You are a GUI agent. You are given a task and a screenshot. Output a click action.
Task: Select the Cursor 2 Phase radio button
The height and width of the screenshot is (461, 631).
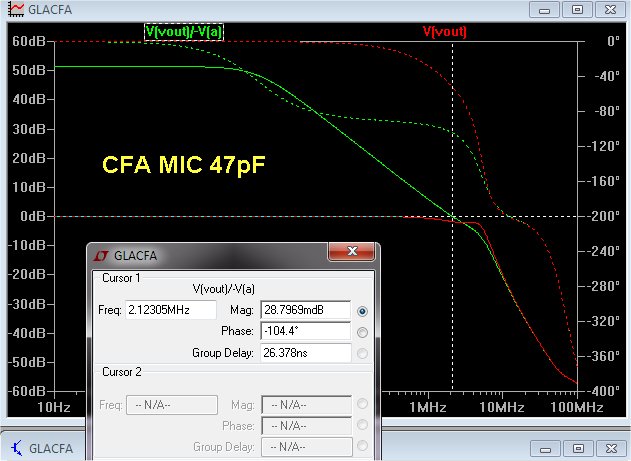pos(362,425)
